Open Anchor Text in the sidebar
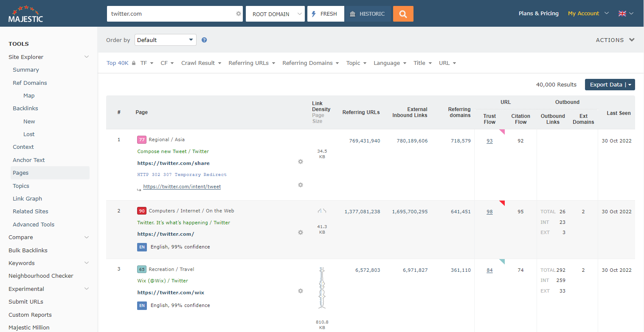The width and height of the screenshot is (644, 332). point(28,160)
